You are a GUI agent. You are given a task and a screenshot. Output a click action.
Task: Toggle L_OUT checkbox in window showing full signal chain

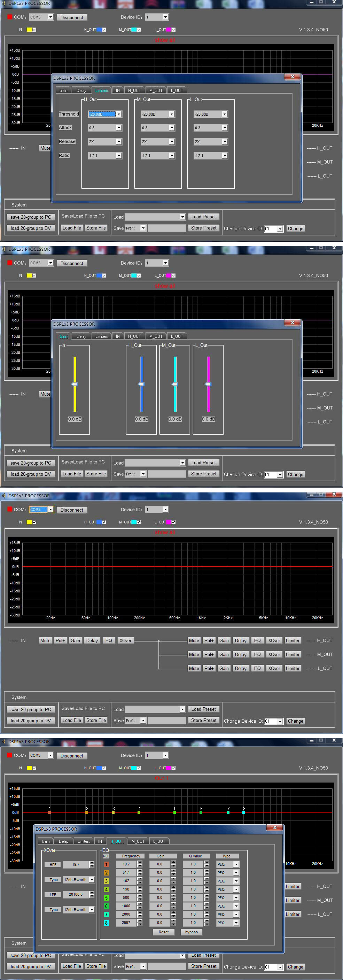point(173,522)
